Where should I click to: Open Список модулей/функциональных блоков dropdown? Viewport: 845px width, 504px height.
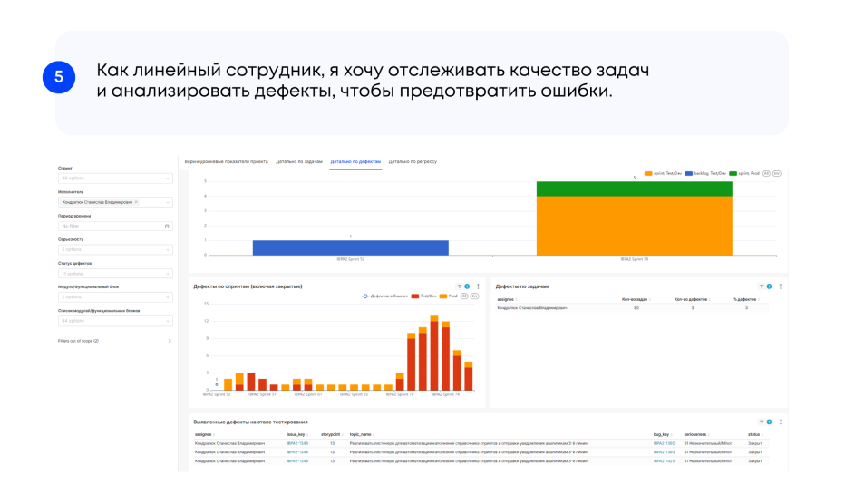point(115,321)
